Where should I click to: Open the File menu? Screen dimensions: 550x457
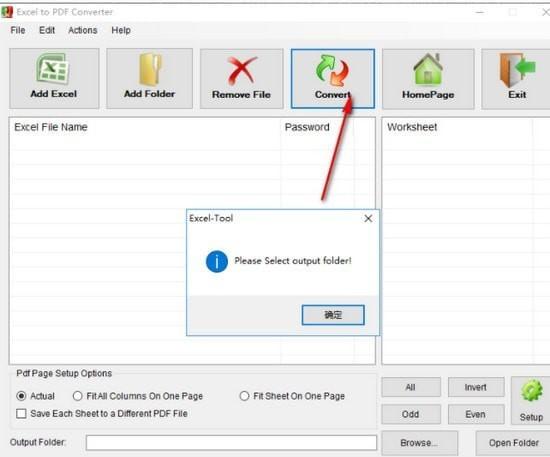click(x=18, y=30)
